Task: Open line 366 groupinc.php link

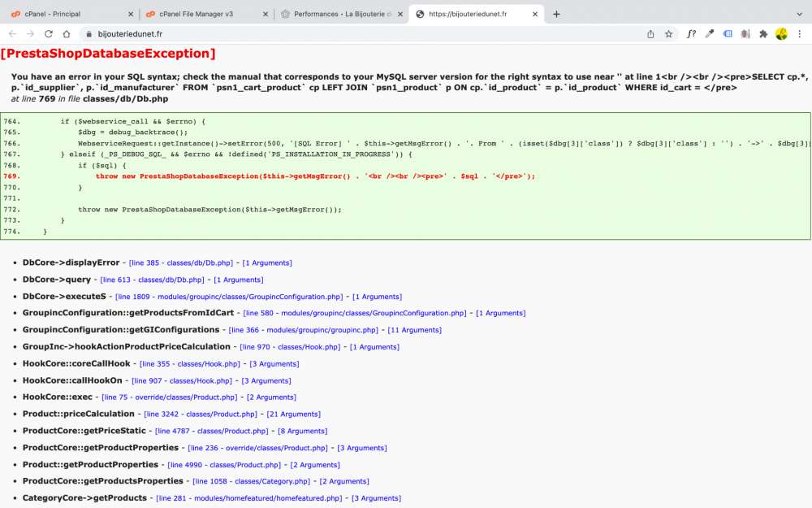Action: [304, 330]
